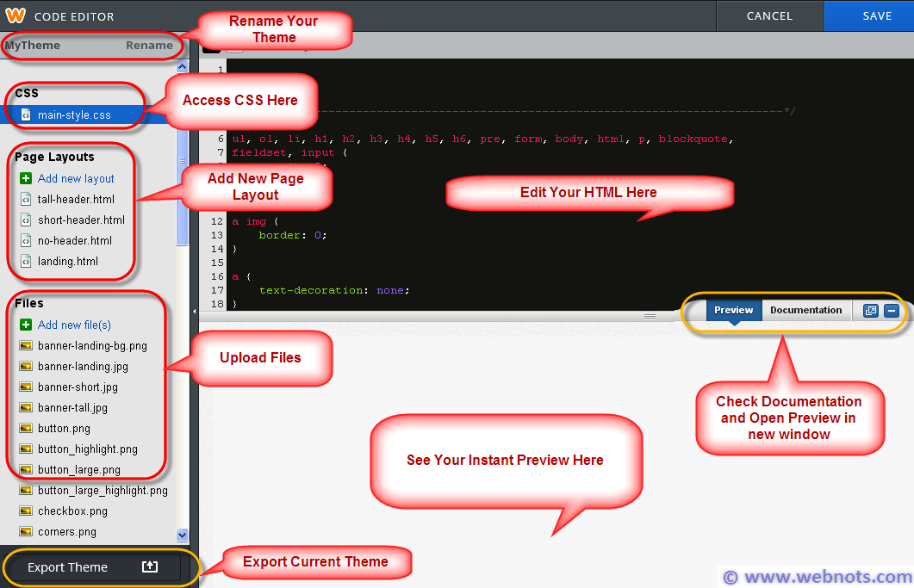Click the green plus beside Add new file(s)
This screenshot has width=914, height=588.
tap(26, 325)
